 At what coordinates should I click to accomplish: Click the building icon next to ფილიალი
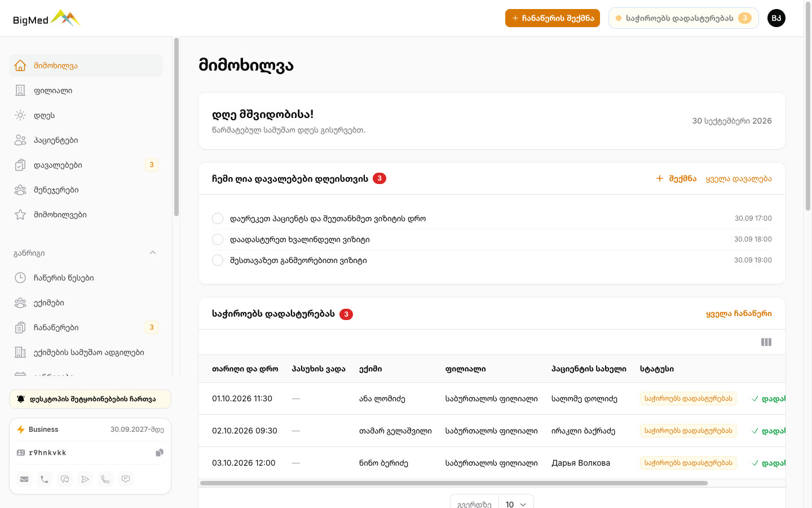pos(20,90)
